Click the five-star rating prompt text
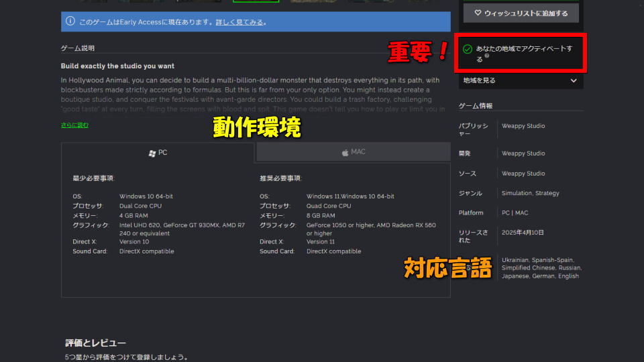Screen dimensions: 644x362 point(127,357)
